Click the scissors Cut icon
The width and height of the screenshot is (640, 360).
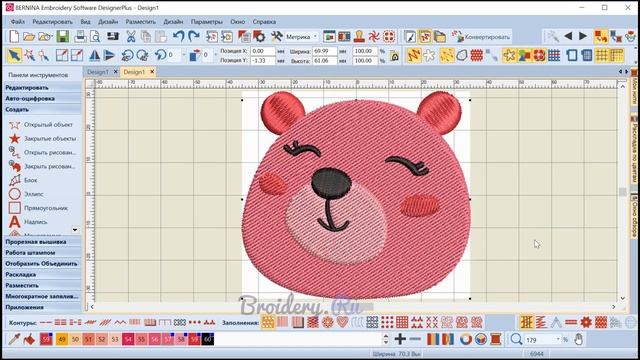pyautogui.click(x=131, y=37)
